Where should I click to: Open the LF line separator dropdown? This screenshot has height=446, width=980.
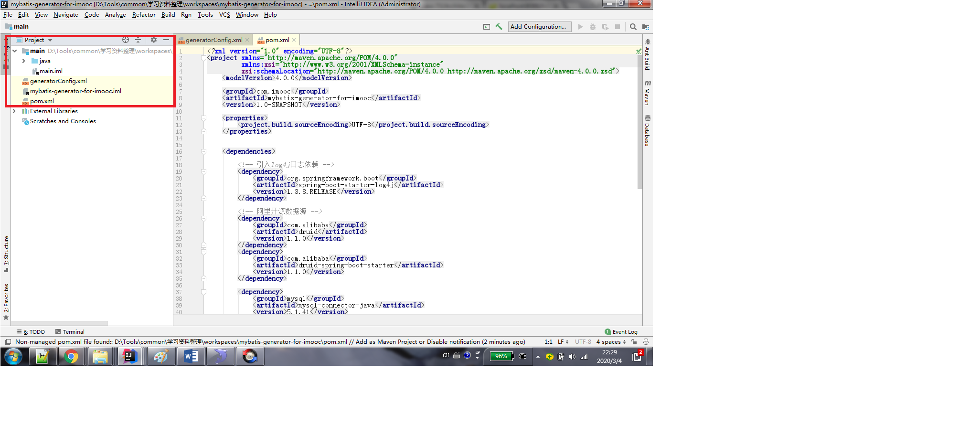click(x=563, y=342)
